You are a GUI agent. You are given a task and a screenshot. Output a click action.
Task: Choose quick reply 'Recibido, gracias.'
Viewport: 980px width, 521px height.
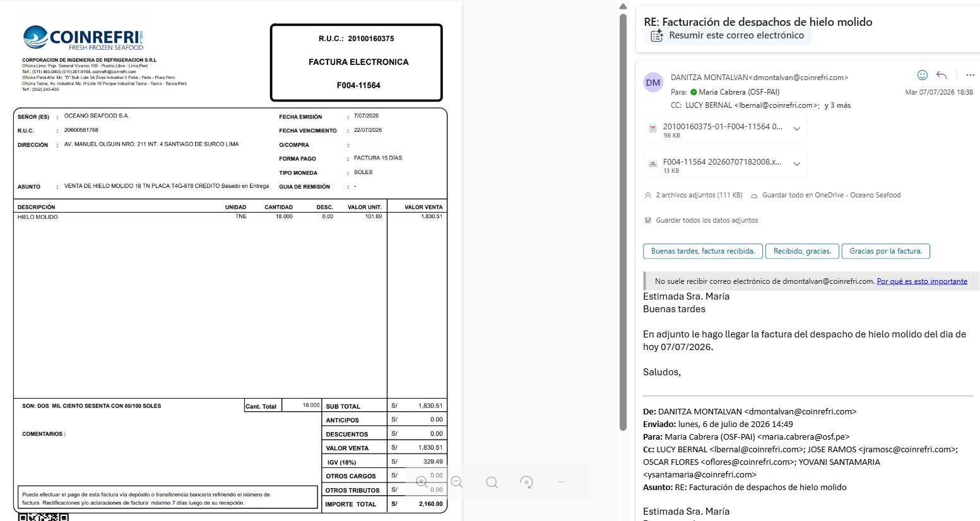802,251
